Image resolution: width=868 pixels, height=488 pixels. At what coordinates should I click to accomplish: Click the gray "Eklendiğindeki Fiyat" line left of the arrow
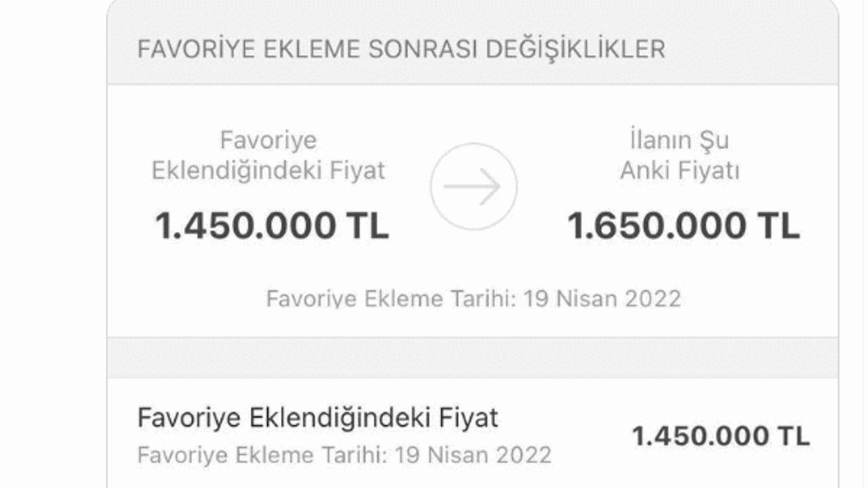coord(269,171)
